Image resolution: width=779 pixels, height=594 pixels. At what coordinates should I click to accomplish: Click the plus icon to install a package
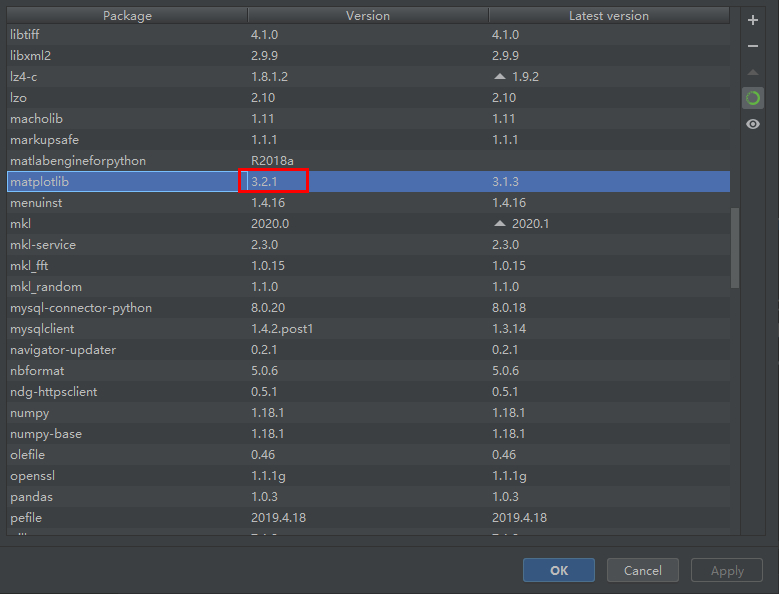coord(753,20)
